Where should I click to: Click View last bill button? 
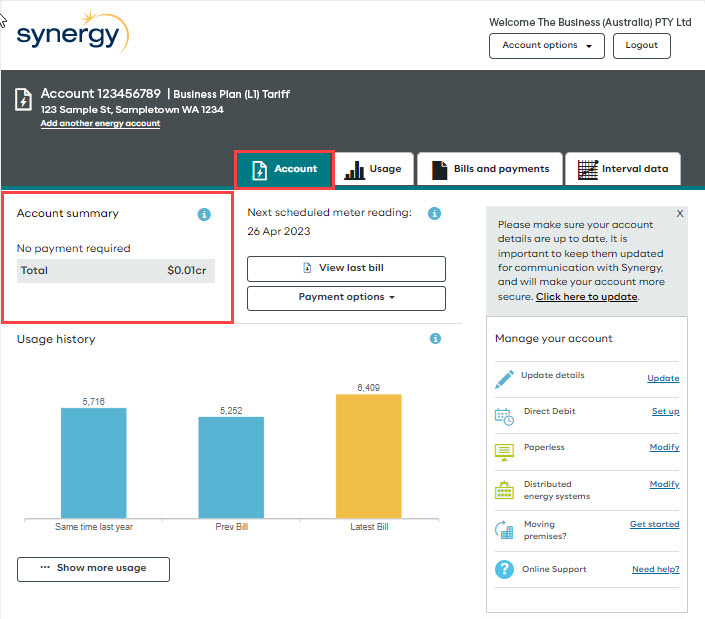click(x=346, y=268)
